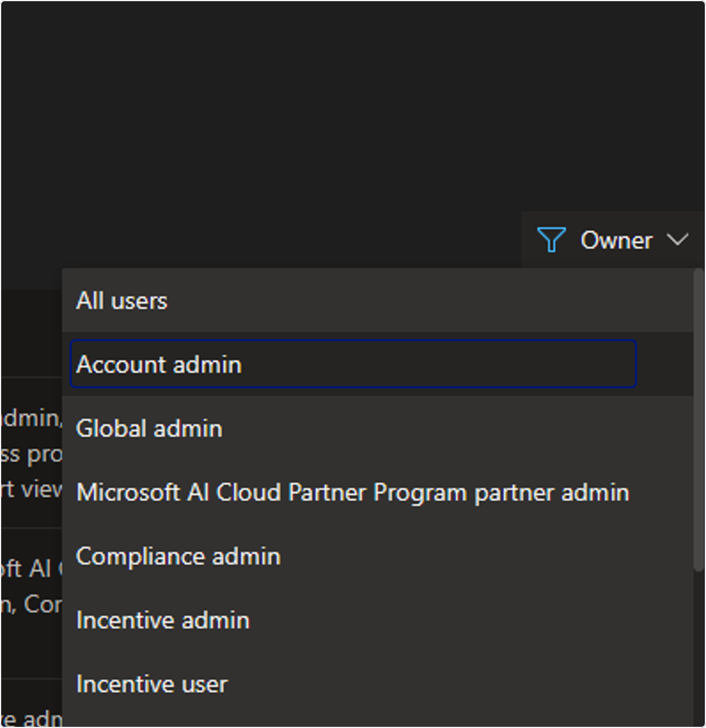The width and height of the screenshot is (706, 728).
Task: Click the cut-off "e adm" row text
Action: [31, 719]
